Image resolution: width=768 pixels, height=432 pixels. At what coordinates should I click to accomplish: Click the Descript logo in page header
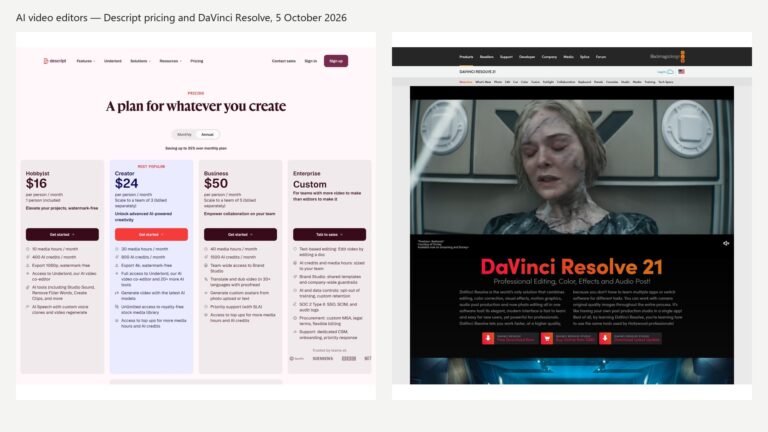coord(54,61)
